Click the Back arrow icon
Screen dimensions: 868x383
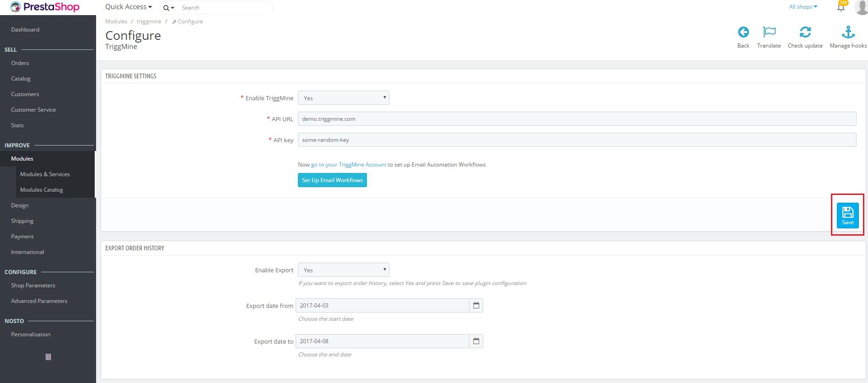click(x=743, y=32)
